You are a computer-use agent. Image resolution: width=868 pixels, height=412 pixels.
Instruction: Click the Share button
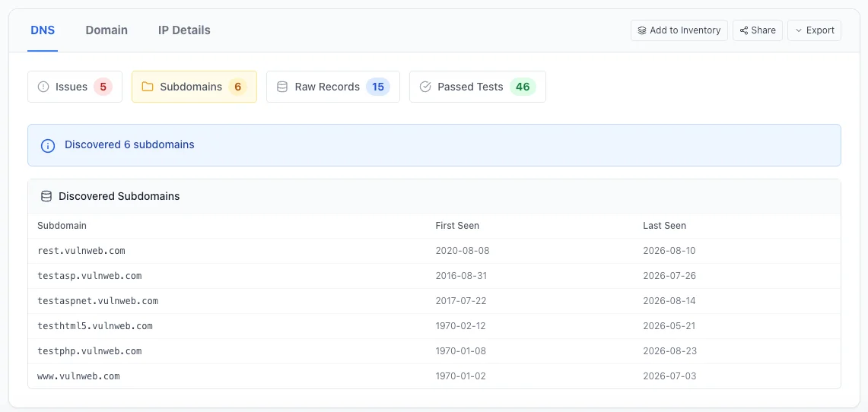(x=757, y=30)
